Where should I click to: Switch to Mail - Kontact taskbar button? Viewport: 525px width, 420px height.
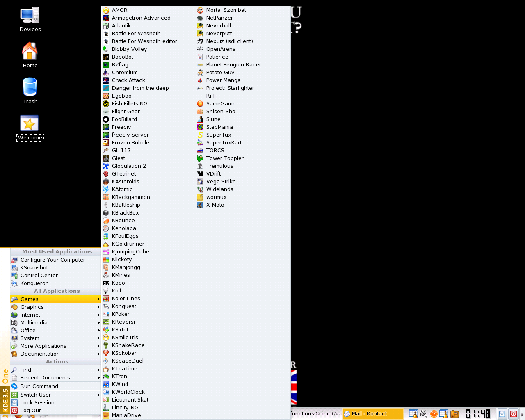(x=373, y=414)
